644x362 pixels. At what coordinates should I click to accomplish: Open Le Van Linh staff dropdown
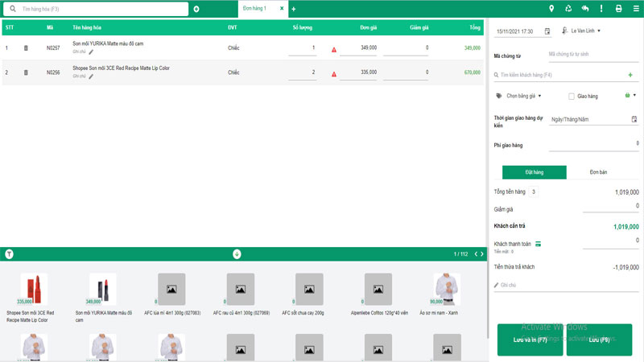pyautogui.click(x=581, y=31)
